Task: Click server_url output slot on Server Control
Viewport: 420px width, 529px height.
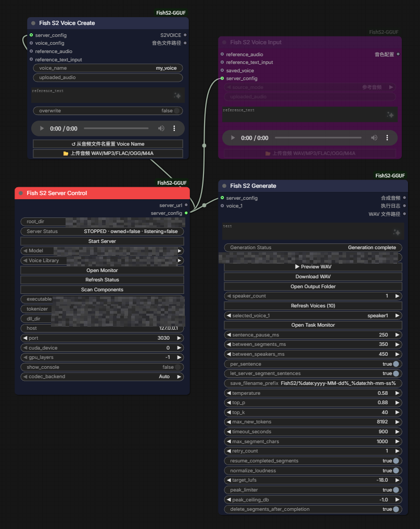Action: point(186,205)
